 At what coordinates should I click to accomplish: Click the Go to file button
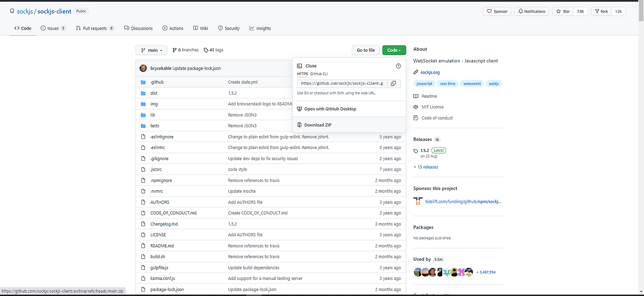click(365, 50)
